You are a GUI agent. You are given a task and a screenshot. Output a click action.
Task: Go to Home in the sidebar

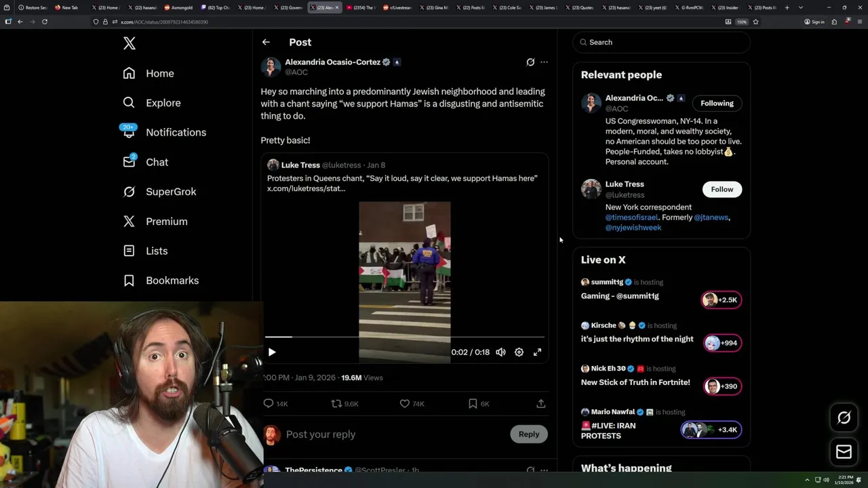click(x=149, y=73)
